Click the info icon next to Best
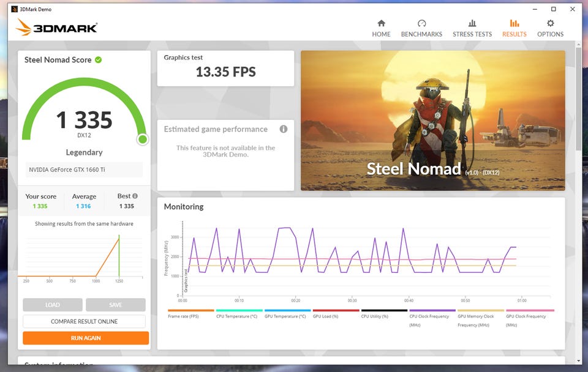The image size is (588, 372). tap(135, 196)
